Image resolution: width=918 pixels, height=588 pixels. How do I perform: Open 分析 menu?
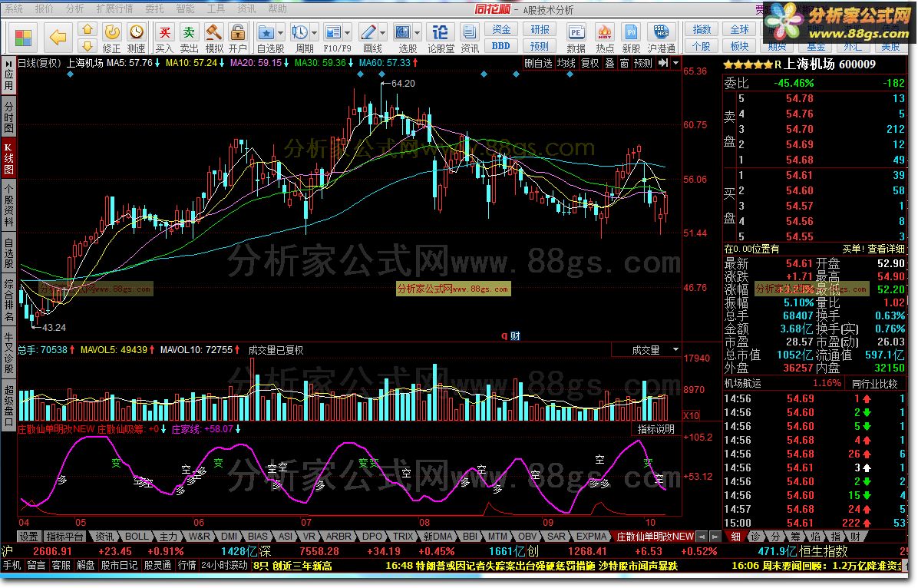click(x=75, y=8)
